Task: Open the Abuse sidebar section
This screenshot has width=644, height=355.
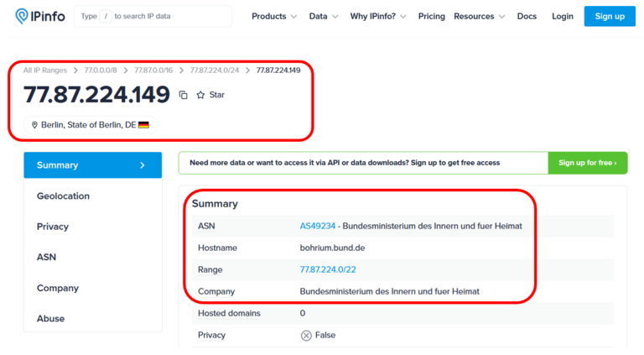Action: click(x=50, y=319)
